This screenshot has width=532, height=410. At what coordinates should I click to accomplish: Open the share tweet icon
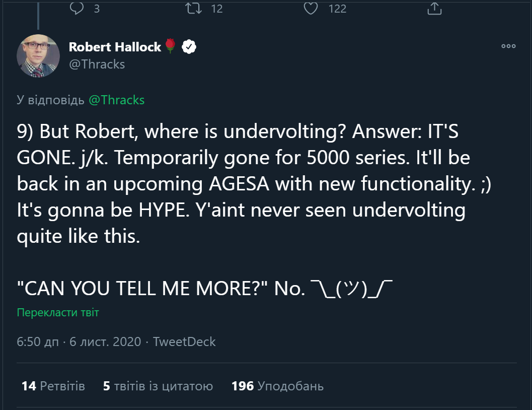coord(434,8)
